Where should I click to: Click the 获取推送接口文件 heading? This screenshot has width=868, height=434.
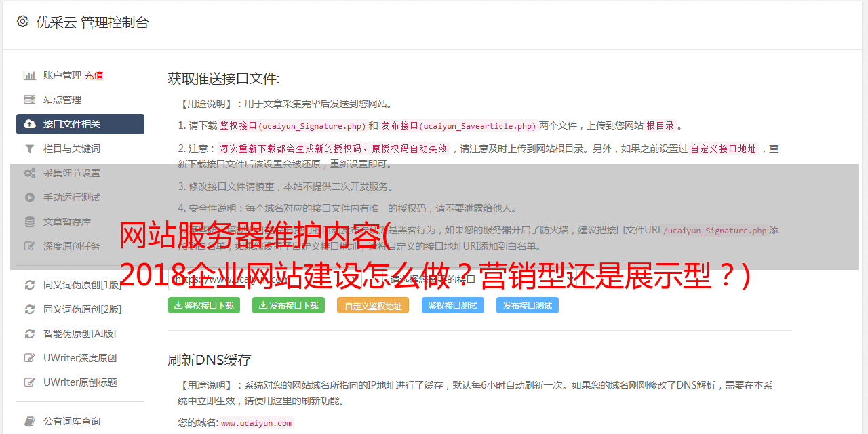[x=224, y=79]
